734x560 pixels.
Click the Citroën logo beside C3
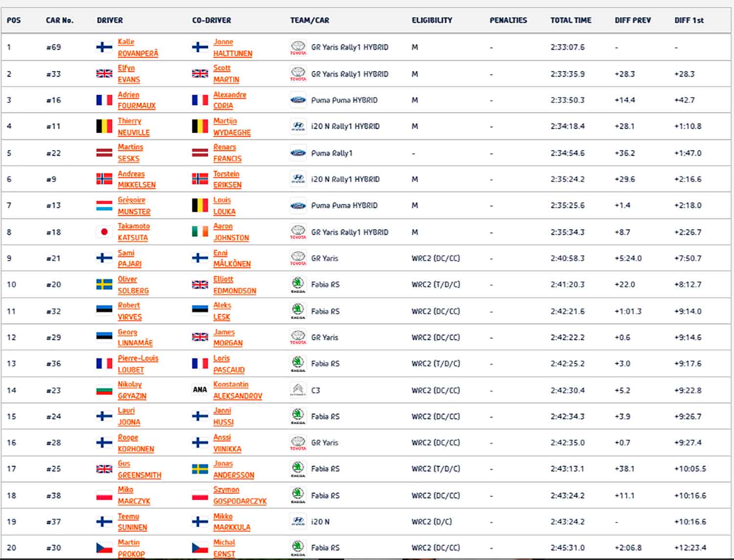pos(298,390)
